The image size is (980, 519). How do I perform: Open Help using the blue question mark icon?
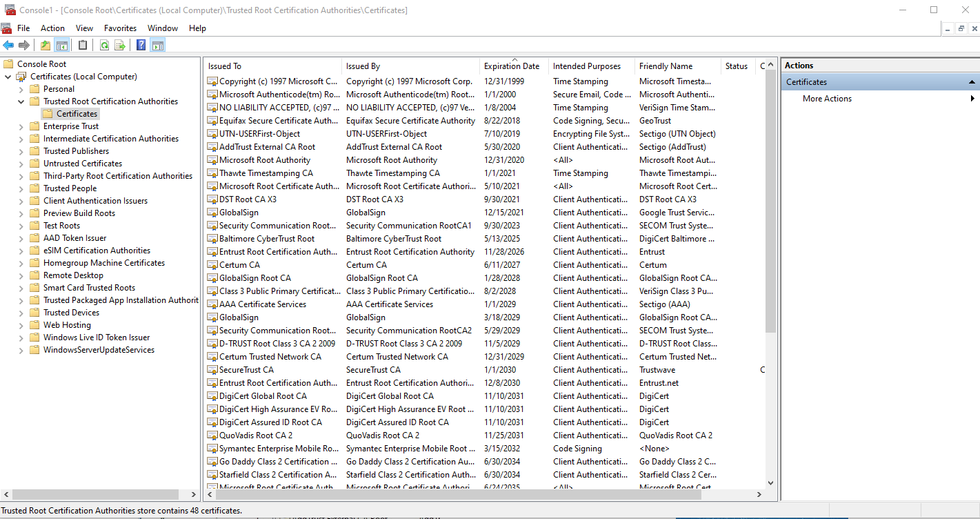140,44
